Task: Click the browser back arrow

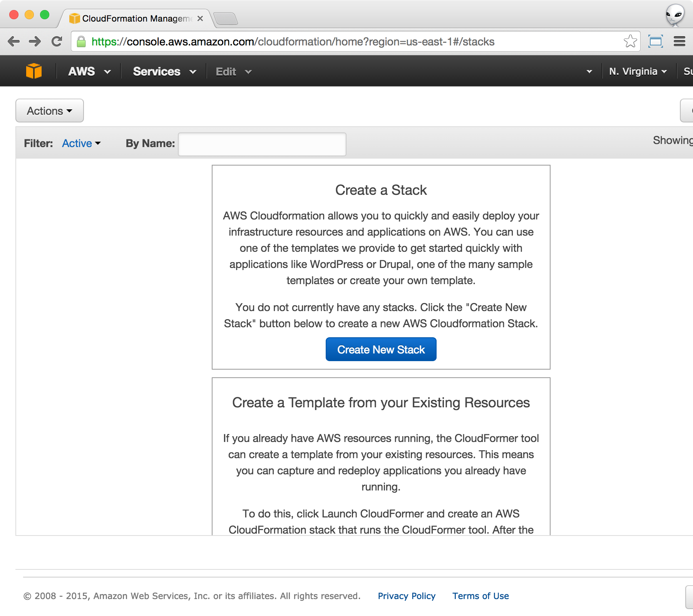Action: point(14,42)
